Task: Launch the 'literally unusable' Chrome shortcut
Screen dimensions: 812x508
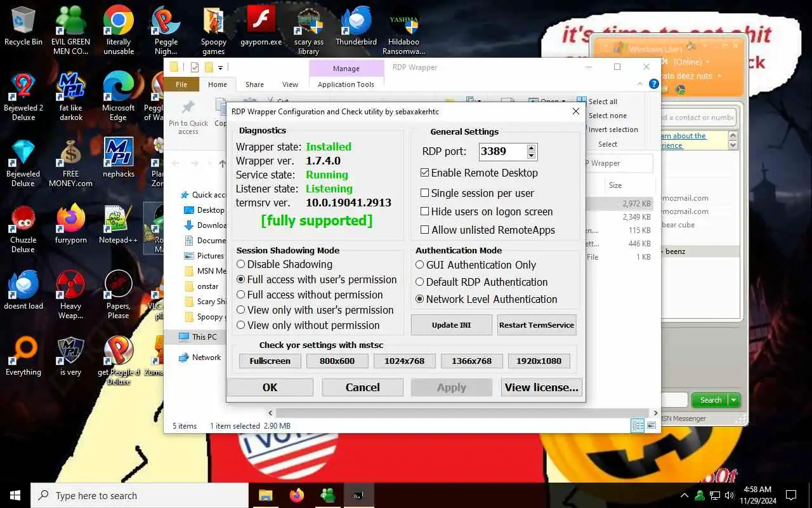Action: (x=119, y=30)
